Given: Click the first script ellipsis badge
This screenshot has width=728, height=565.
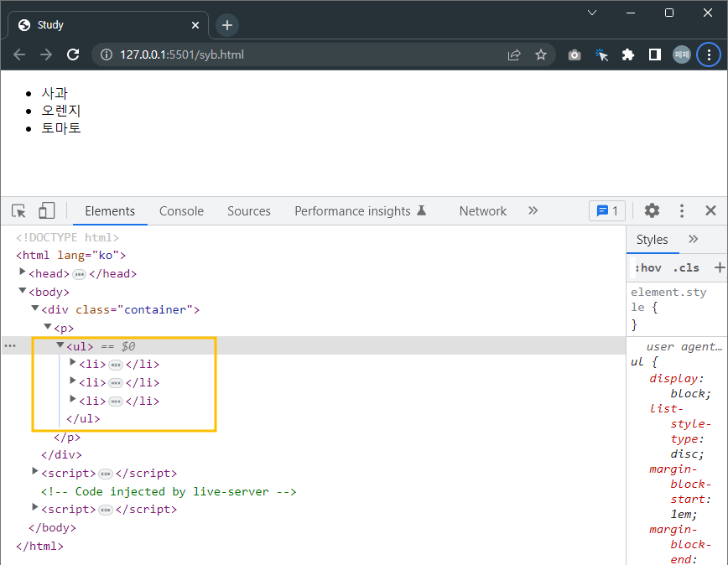Looking at the screenshot, I should point(106,474).
